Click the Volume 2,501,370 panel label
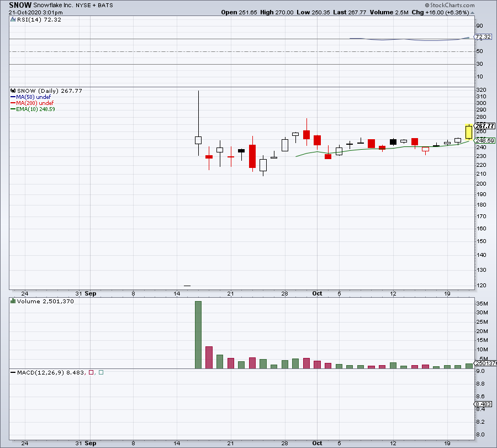Image resolution: width=497 pixels, height=448 pixels. click(x=45, y=301)
